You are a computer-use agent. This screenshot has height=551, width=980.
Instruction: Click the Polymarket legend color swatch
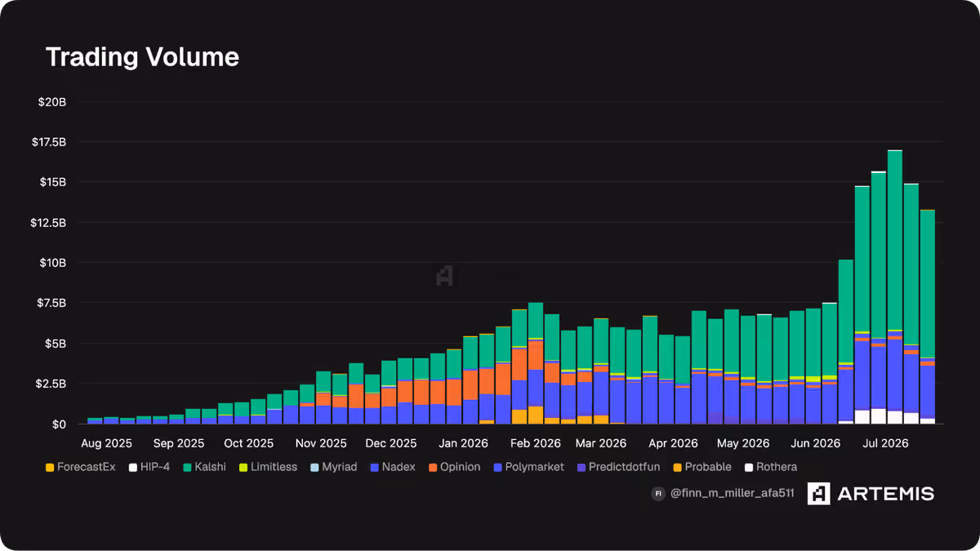(x=497, y=468)
